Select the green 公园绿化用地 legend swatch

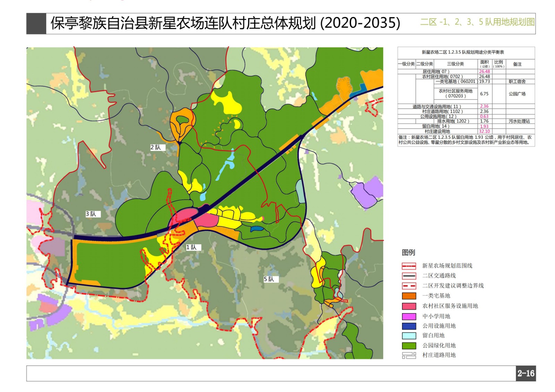[x=409, y=346]
